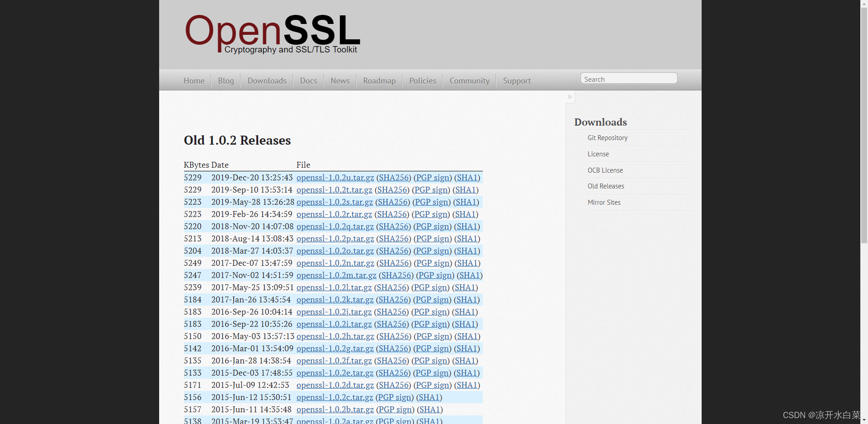Open SHA256 checksum for openssl-1.0.2u

click(x=394, y=178)
